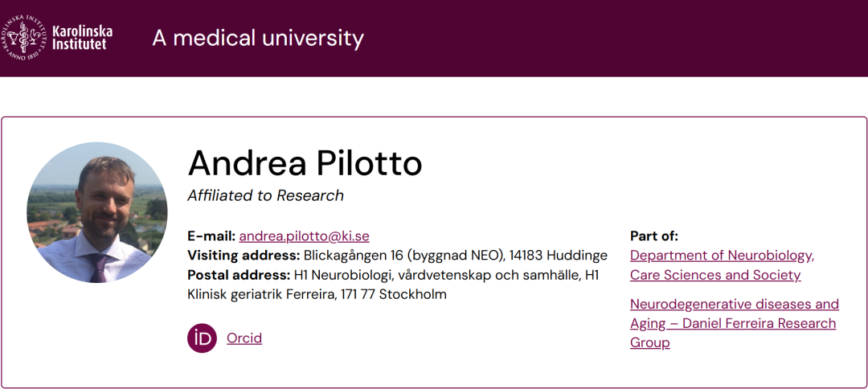This screenshot has height=389, width=868.
Task: Open the andrea.pilotto@ki.se email link
Action: coord(304,236)
